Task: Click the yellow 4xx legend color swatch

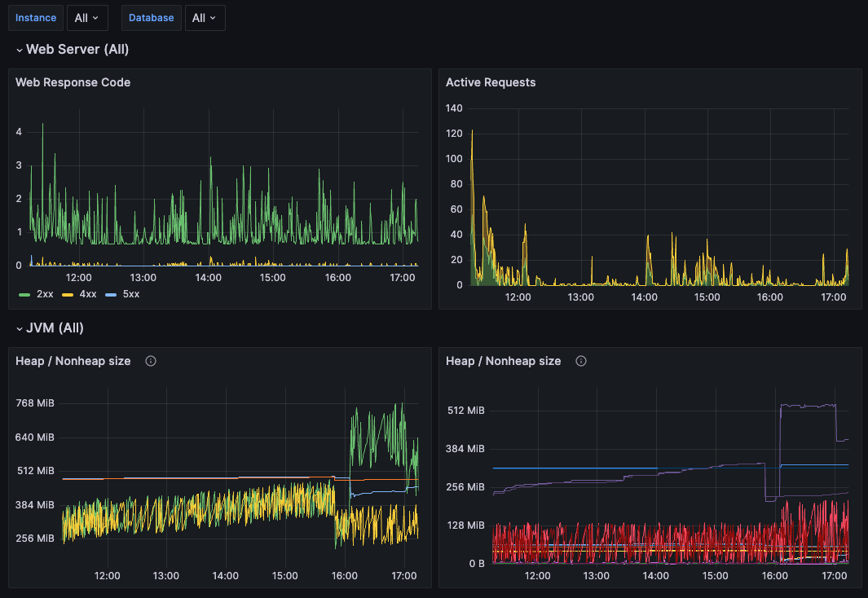Action: click(x=68, y=293)
